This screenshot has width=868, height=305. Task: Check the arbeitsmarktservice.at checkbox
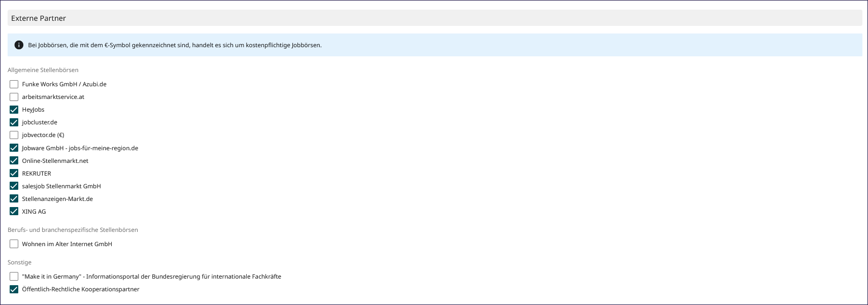click(x=14, y=97)
